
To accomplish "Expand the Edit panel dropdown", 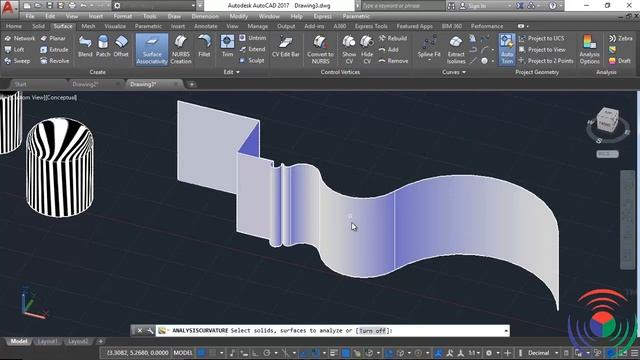I will [231, 72].
